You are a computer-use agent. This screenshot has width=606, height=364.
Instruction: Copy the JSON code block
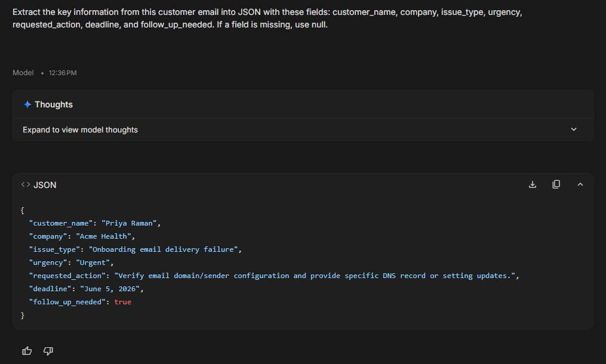(x=556, y=185)
